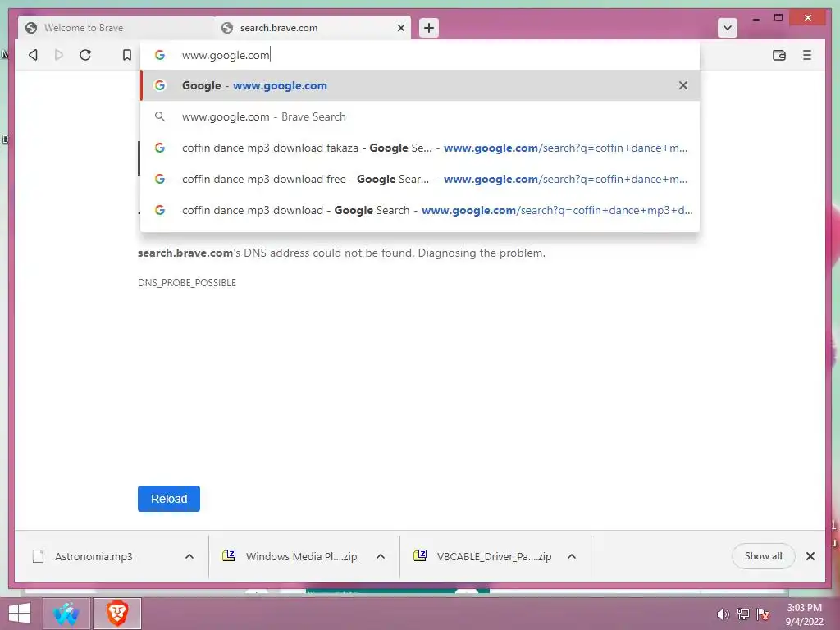This screenshot has width=840, height=630.
Task: Open the Brave Wallet icon
Action: click(779, 55)
